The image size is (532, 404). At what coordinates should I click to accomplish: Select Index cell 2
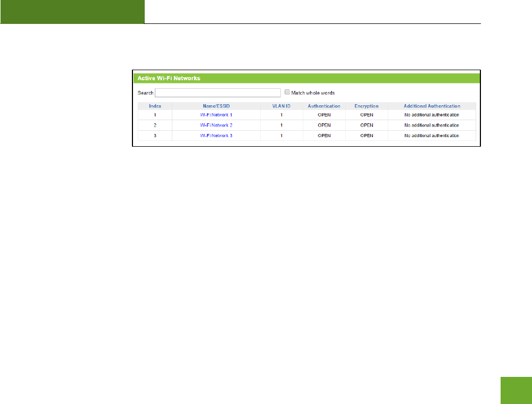click(155, 125)
